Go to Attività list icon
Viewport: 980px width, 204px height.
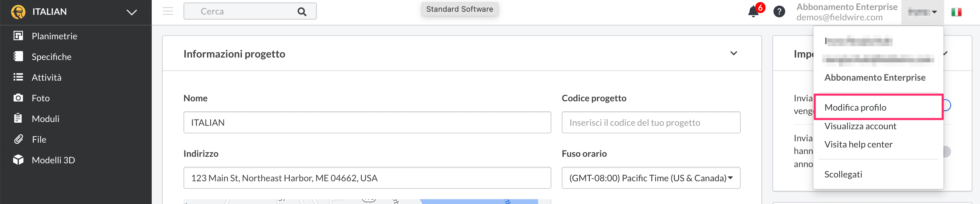[x=18, y=77]
